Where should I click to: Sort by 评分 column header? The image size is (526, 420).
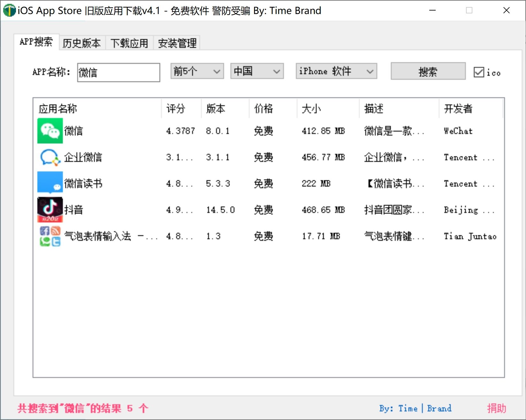click(x=181, y=108)
